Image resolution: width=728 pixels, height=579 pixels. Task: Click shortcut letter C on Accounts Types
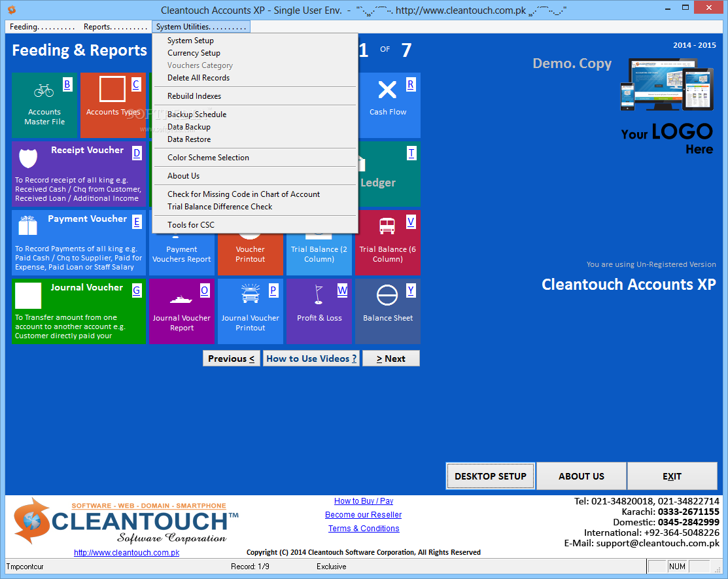point(136,84)
